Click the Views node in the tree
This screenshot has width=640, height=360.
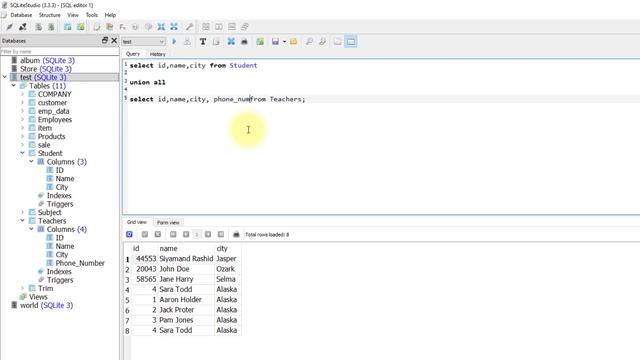pyautogui.click(x=38, y=297)
